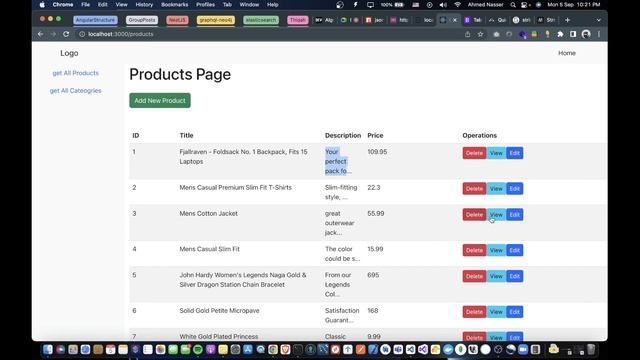Delete the Solid Gold Petite Micropave product
The width and height of the screenshot is (640, 360).
(474, 312)
